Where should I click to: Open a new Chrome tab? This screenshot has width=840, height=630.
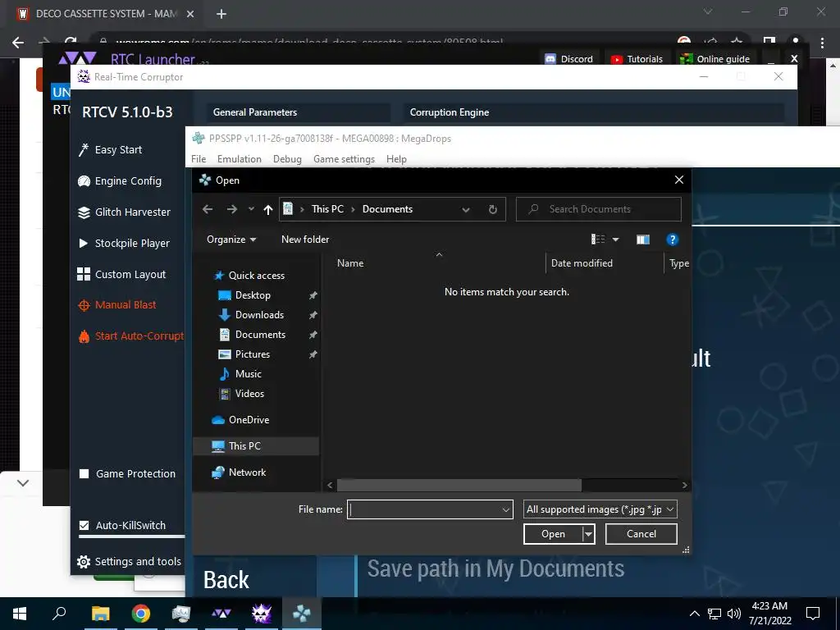pos(221,14)
